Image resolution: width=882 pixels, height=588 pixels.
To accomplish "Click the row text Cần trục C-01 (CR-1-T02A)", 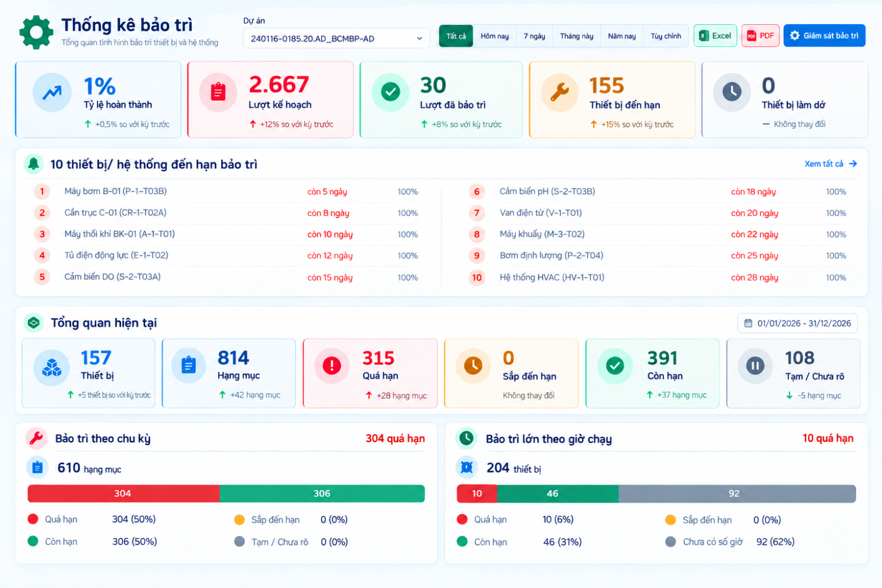I will click(115, 213).
